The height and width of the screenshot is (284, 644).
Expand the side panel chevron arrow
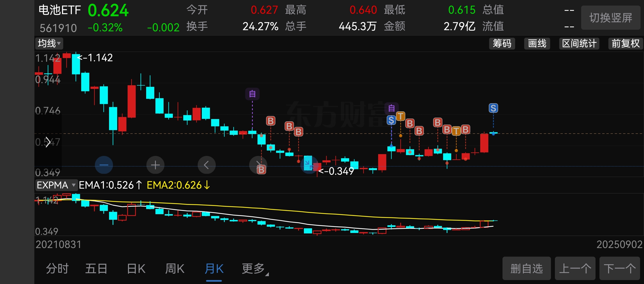48,142
